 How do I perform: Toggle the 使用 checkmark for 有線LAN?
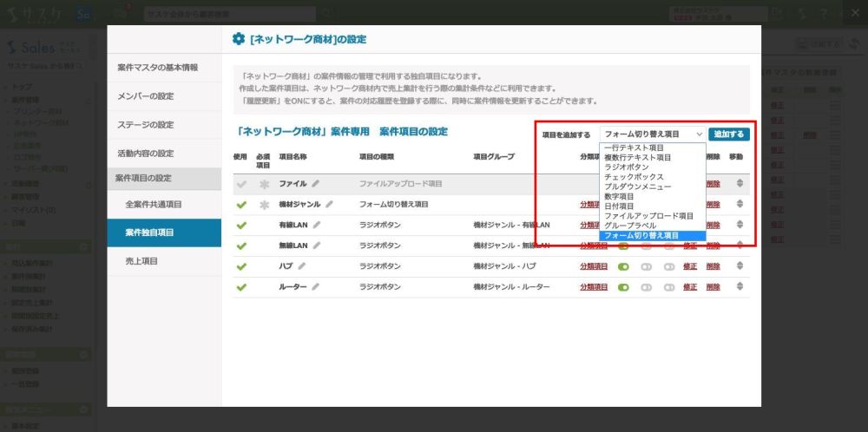click(x=240, y=226)
